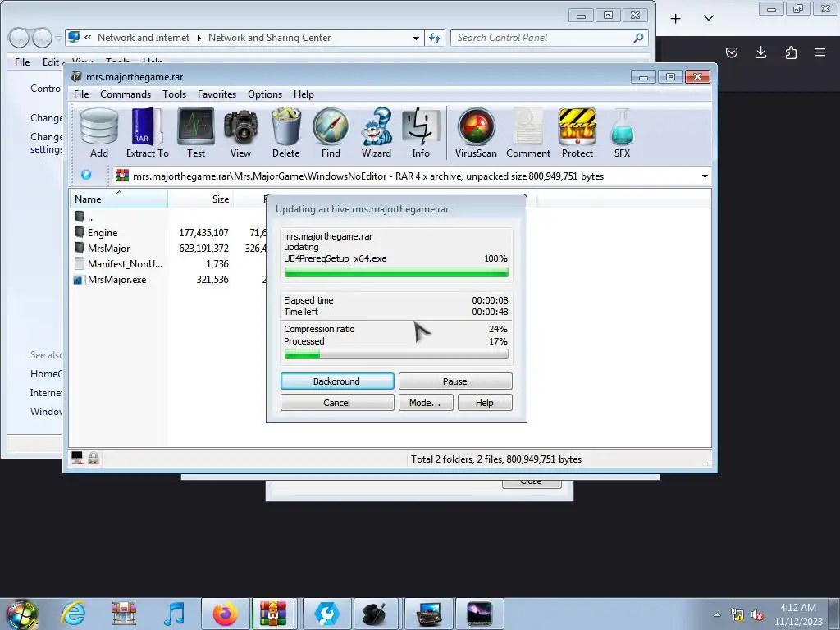The height and width of the screenshot is (630, 840).
Task: Expand the archive path dropdown arrow
Action: click(705, 176)
